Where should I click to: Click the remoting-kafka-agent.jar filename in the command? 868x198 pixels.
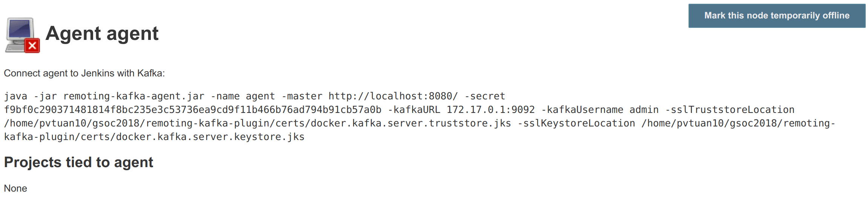[134, 96]
